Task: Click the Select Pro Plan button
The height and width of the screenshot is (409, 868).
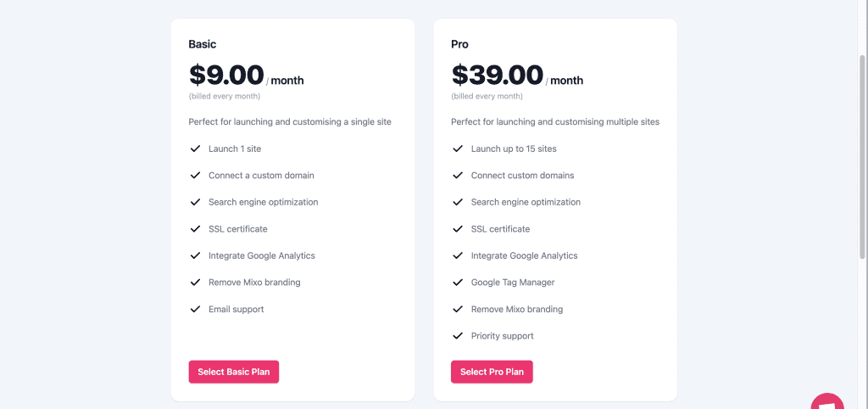Action: (x=492, y=372)
